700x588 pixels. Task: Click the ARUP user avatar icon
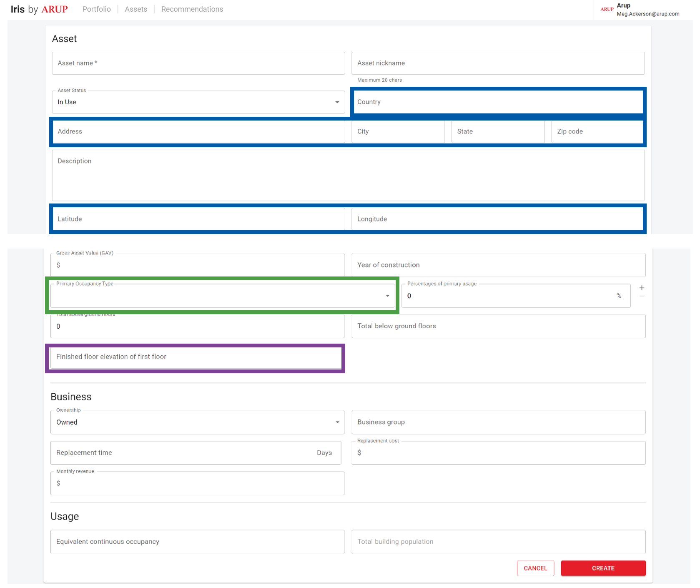(607, 9)
